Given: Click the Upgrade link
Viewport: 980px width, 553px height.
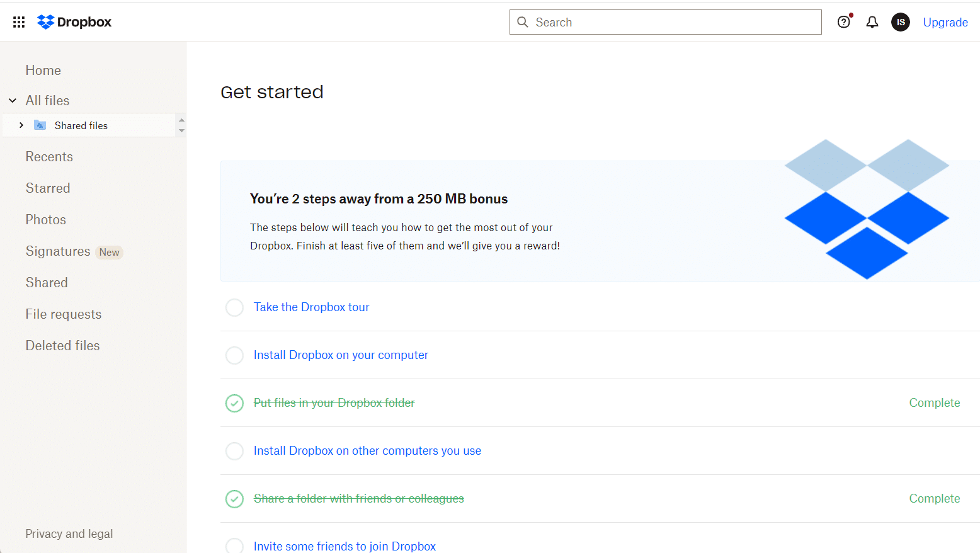Looking at the screenshot, I should click(945, 22).
